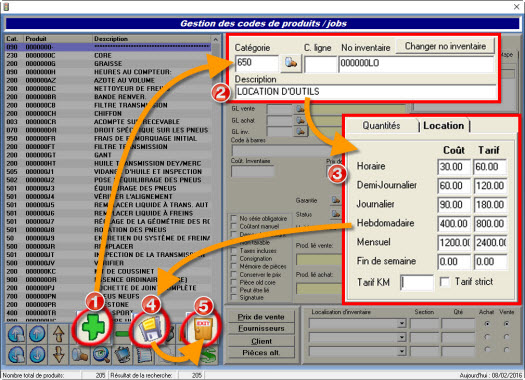Viewport: 525px width, 380px height.
Task: Click the selected Achat radio button
Action: tap(487, 324)
